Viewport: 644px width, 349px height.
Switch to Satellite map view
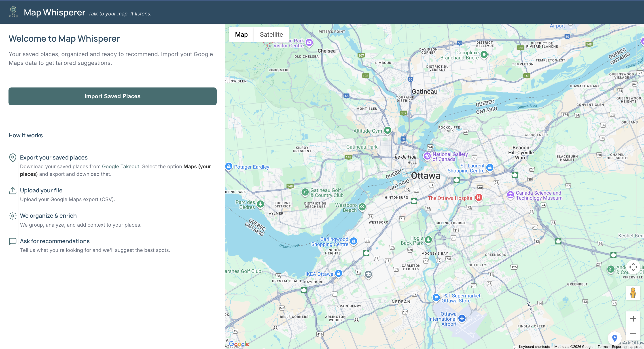pyautogui.click(x=271, y=34)
